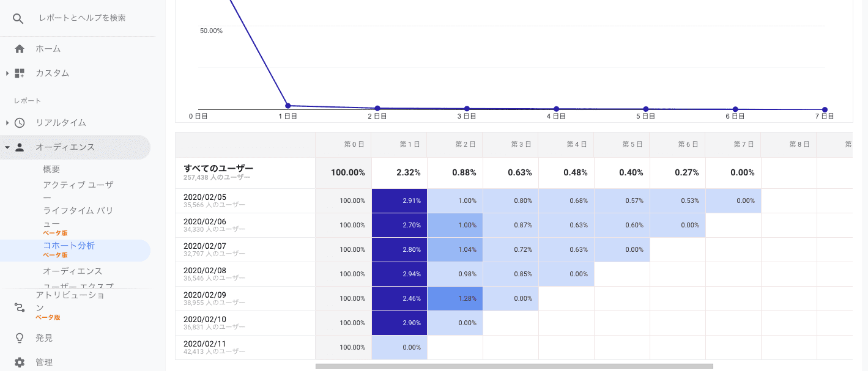Image resolution: width=868 pixels, height=371 pixels.
Task: Open the 概要 report under Audience
Action: coord(51,169)
